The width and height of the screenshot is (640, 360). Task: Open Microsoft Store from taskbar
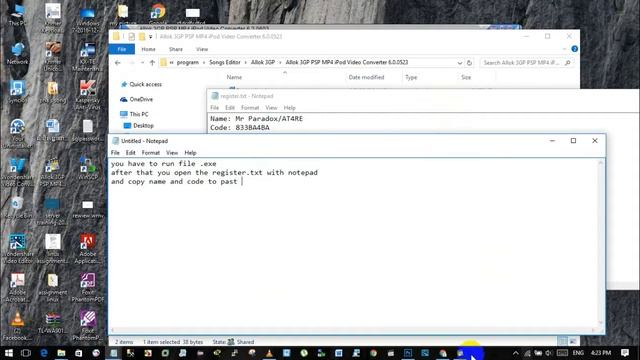click(78, 353)
